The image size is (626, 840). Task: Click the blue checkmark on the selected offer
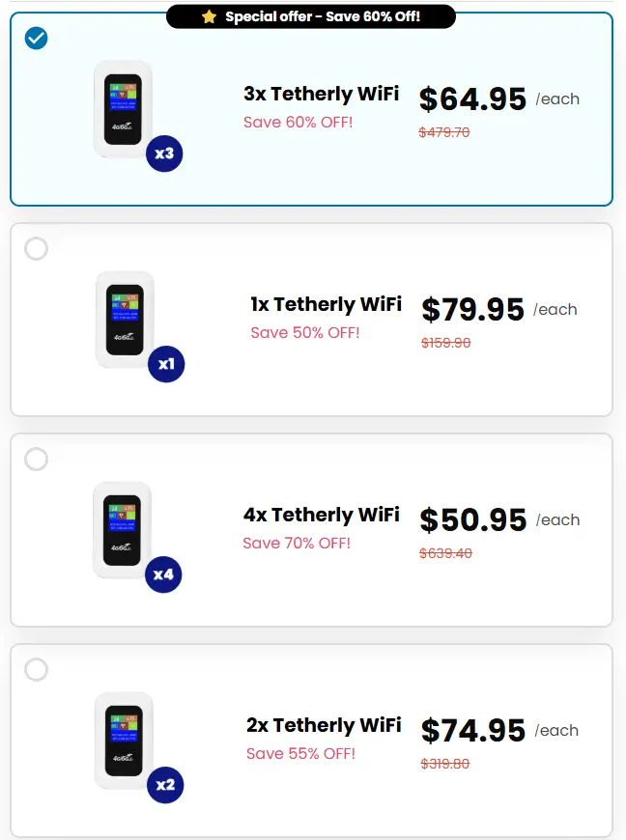click(x=36, y=39)
